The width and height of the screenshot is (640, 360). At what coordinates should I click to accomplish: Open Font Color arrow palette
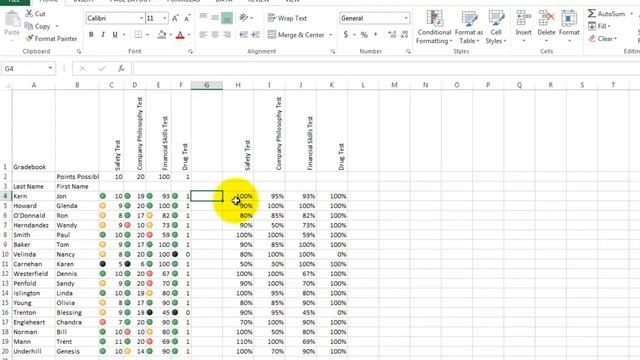tap(189, 35)
